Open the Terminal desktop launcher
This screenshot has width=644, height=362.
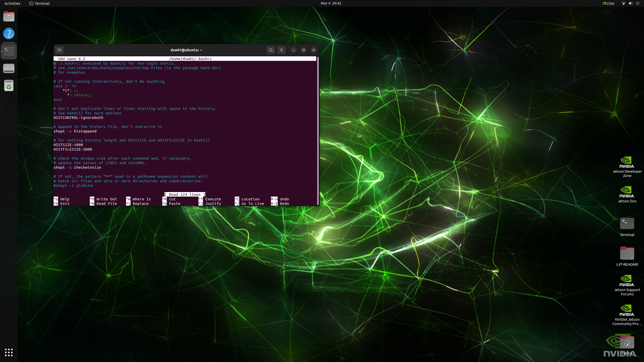(x=627, y=224)
